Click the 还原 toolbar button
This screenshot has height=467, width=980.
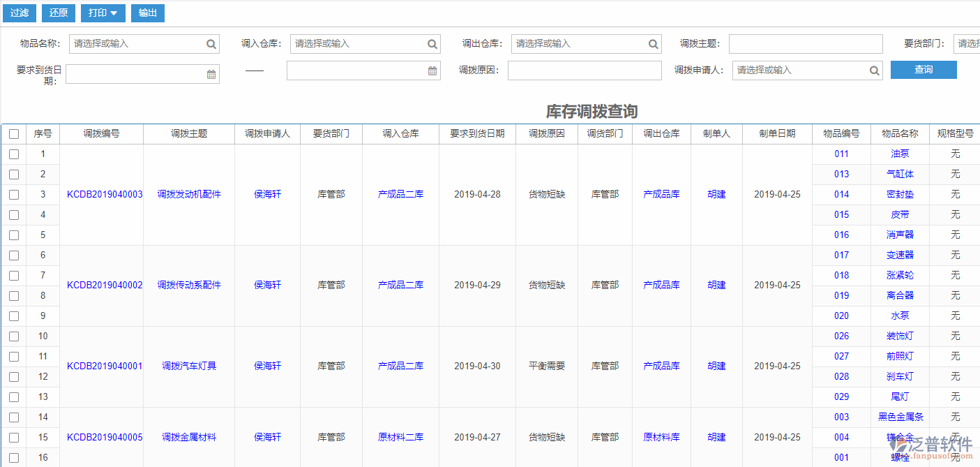coord(58,13)
